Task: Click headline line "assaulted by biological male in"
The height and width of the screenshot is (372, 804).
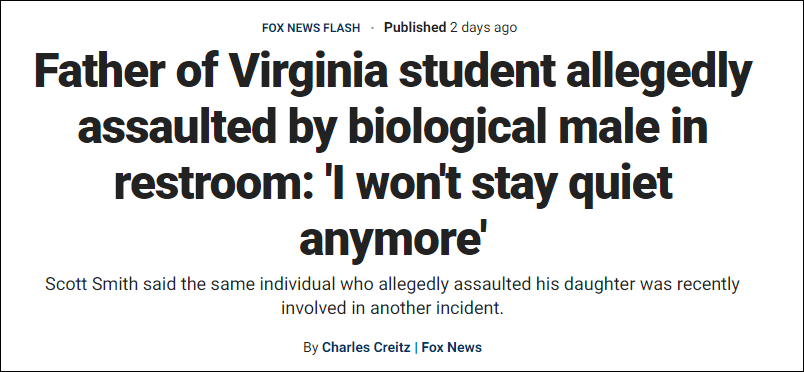Action: click(x=393, y=128)
